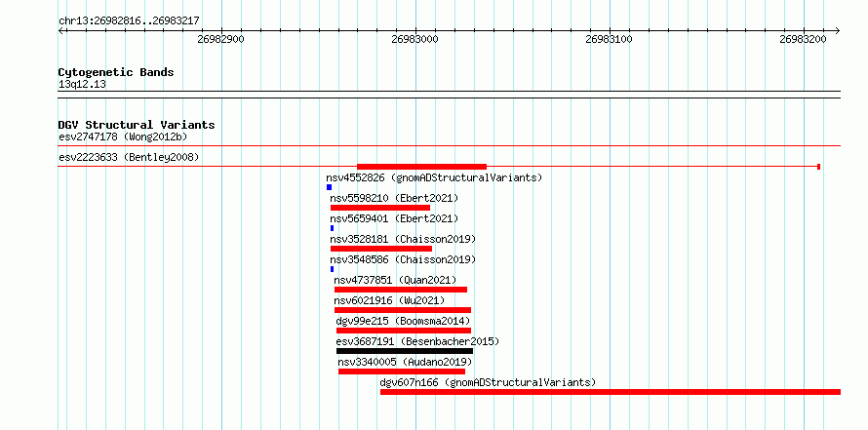
Task: Click the 26983000 ruler tick label
Action: pyautogui.click(x=414, y=39)
